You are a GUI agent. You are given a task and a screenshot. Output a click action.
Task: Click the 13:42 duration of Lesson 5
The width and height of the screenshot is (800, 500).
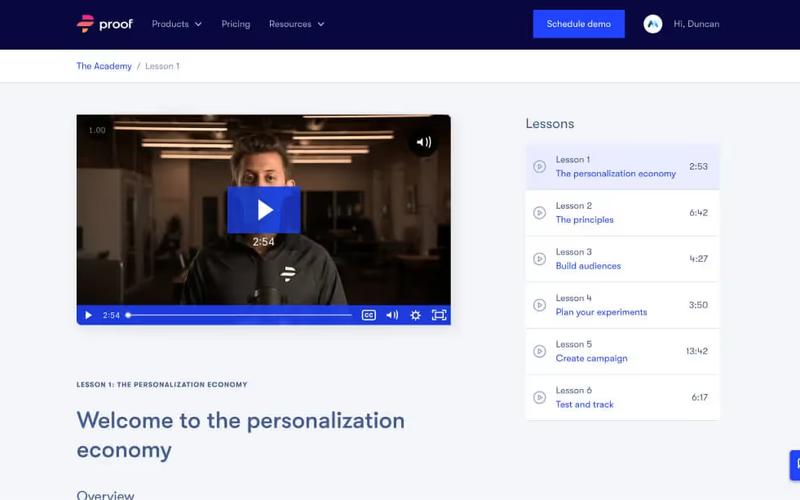pyautogui.click(x=696, y=351)
